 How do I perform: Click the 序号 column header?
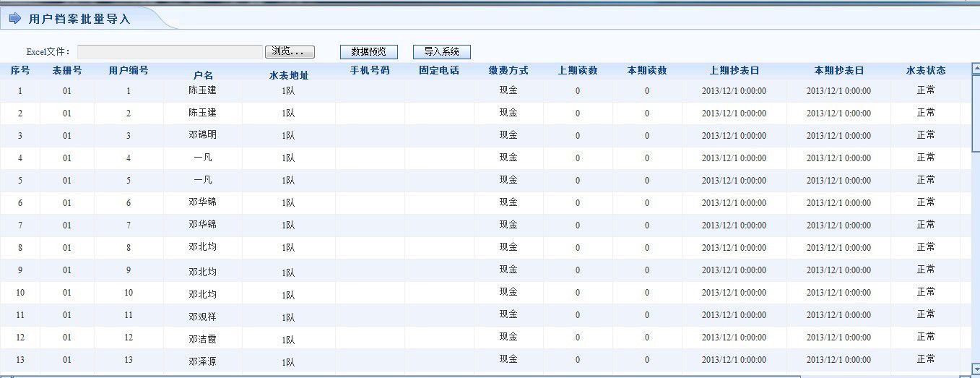(20, 71)
